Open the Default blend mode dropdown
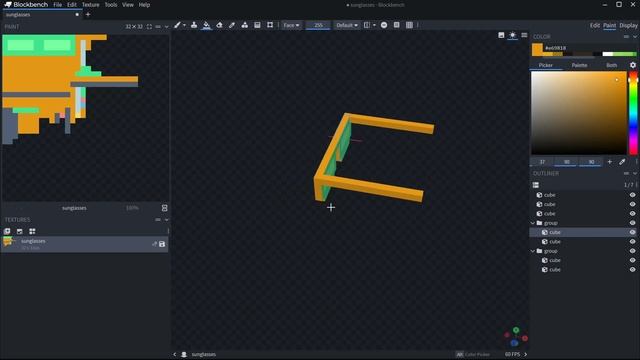This screenshot has width=640, height=360. pos(347,25)
